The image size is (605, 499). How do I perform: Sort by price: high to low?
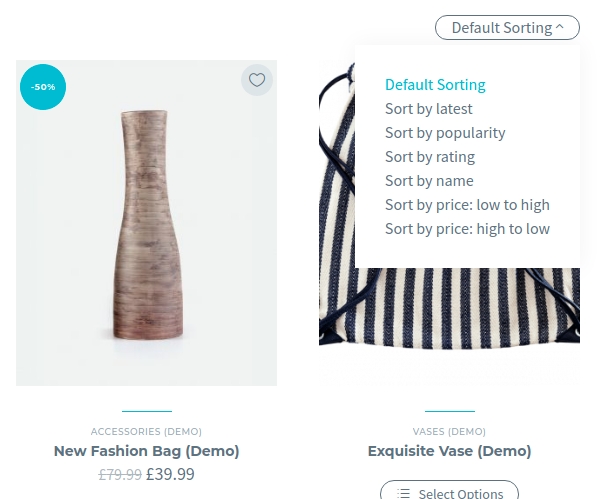click(467, 229)
